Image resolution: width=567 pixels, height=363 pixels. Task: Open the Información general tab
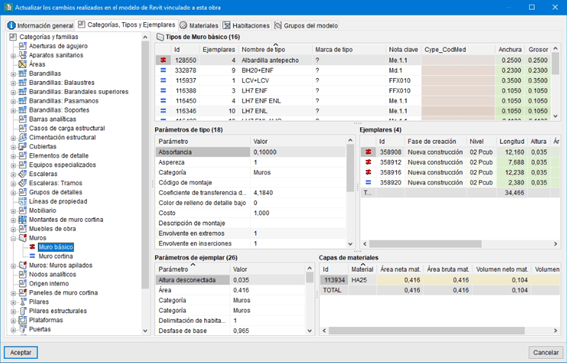pyautogui.click(x=40, y=25)
